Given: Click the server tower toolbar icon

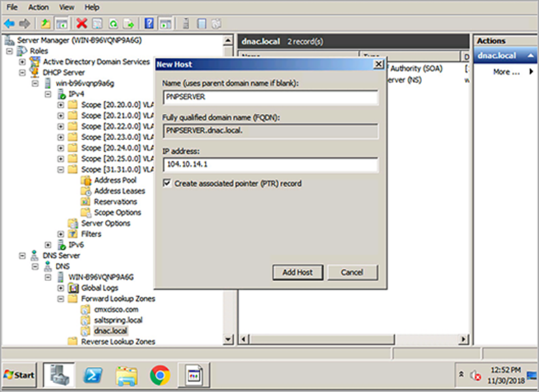Looking at the screenshot, I should 186,24.
